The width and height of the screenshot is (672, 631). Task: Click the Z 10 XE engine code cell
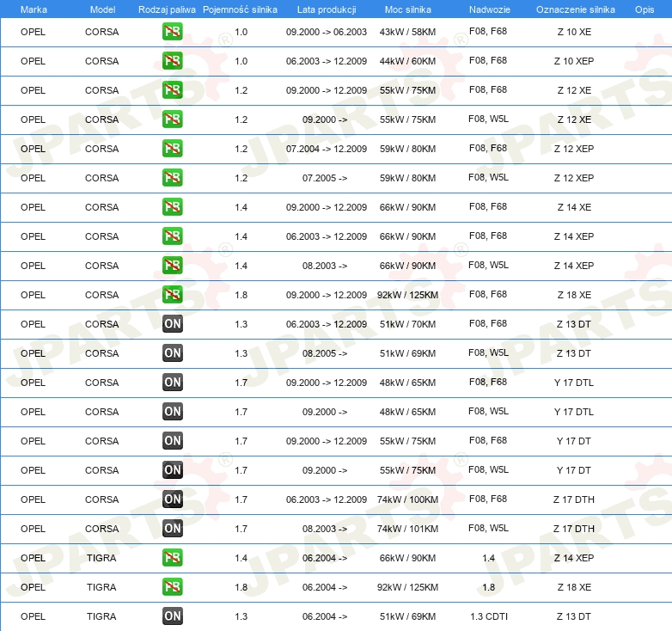574,32
